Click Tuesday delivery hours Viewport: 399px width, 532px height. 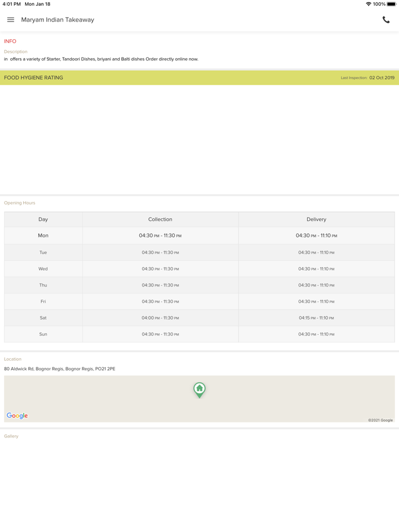point(316,252)
